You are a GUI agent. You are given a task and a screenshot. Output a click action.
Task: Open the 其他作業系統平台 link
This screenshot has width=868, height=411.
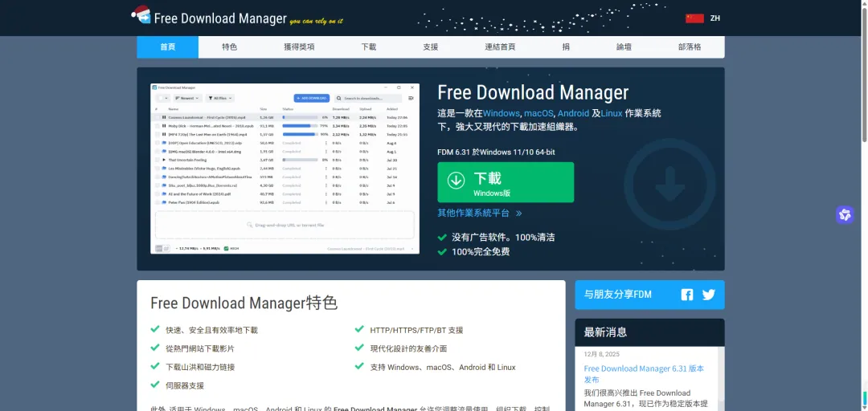[479, 213]
